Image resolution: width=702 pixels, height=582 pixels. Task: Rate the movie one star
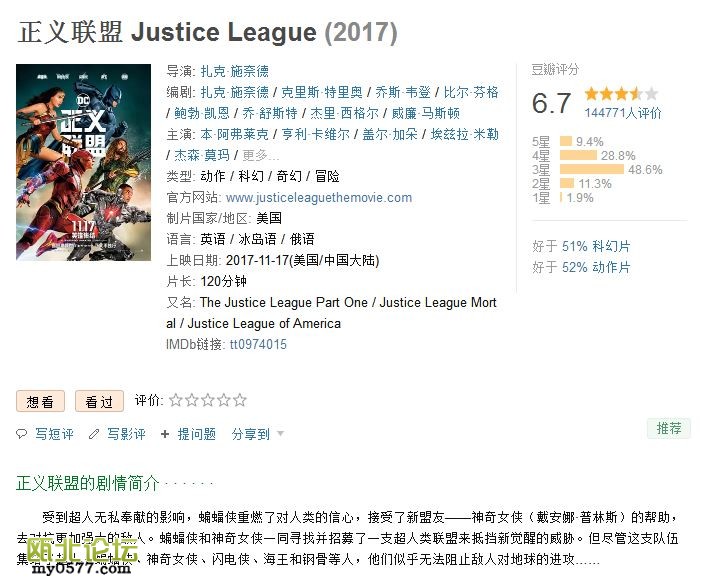point(176,400)
